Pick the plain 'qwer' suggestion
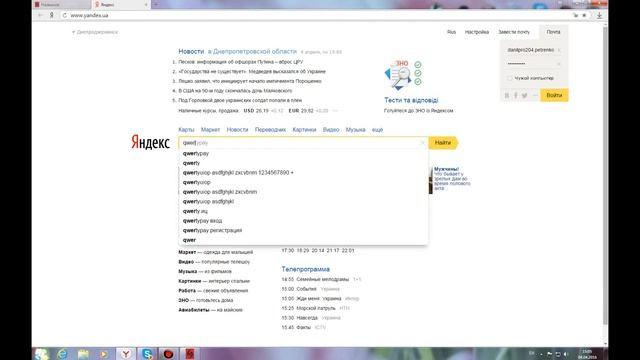The height and width of the screenshot is (360, 640). tap(303, 240)
